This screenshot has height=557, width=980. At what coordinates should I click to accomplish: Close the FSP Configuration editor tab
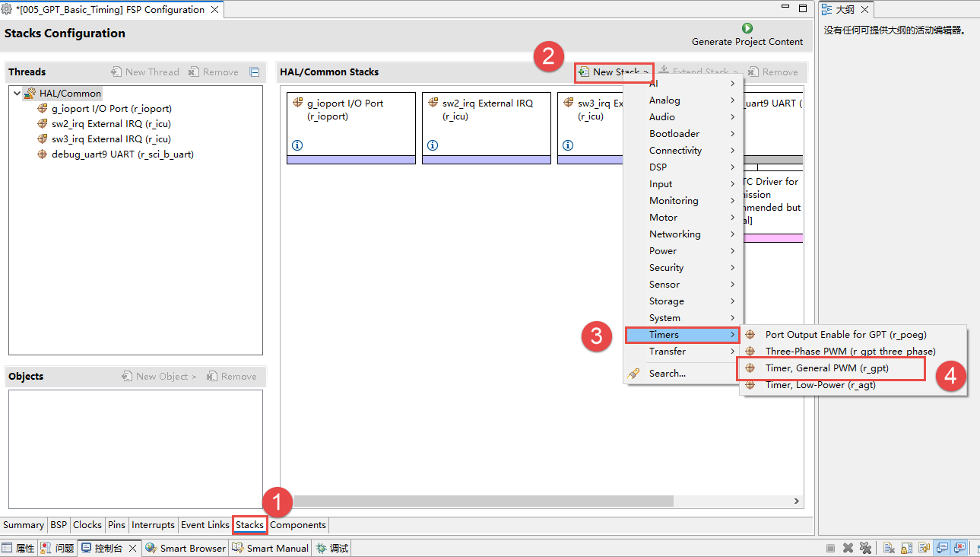(x=214, y=10)
